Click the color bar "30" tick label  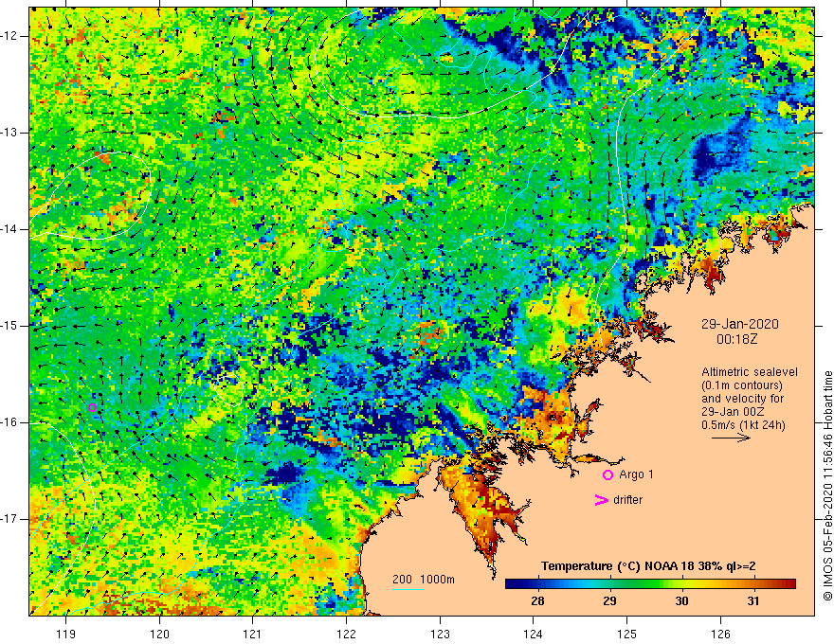click(x=681, y=601)
